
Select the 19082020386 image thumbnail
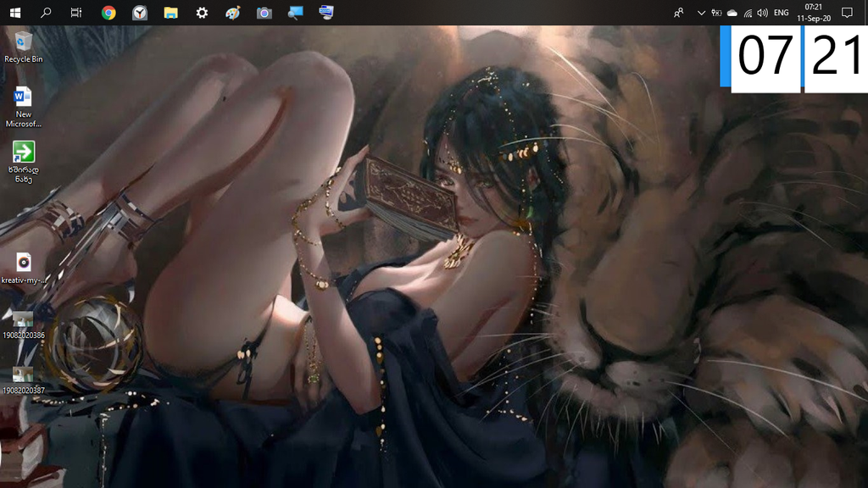[23, 324]
